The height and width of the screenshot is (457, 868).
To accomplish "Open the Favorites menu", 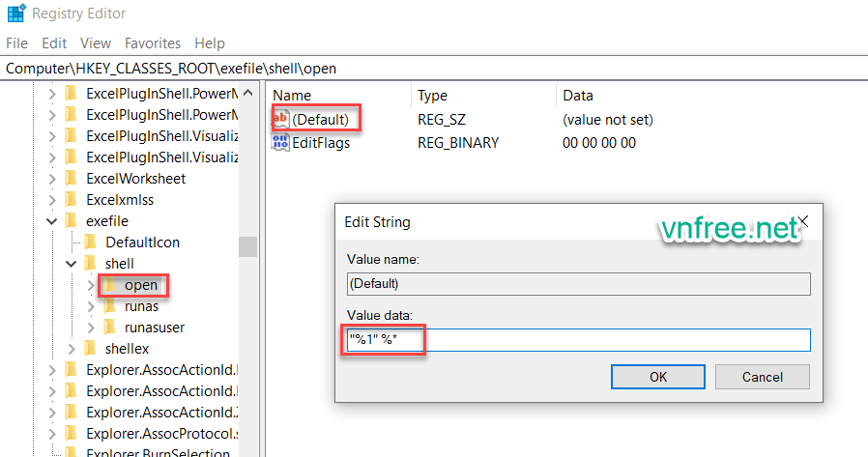I will coord(152,43).
